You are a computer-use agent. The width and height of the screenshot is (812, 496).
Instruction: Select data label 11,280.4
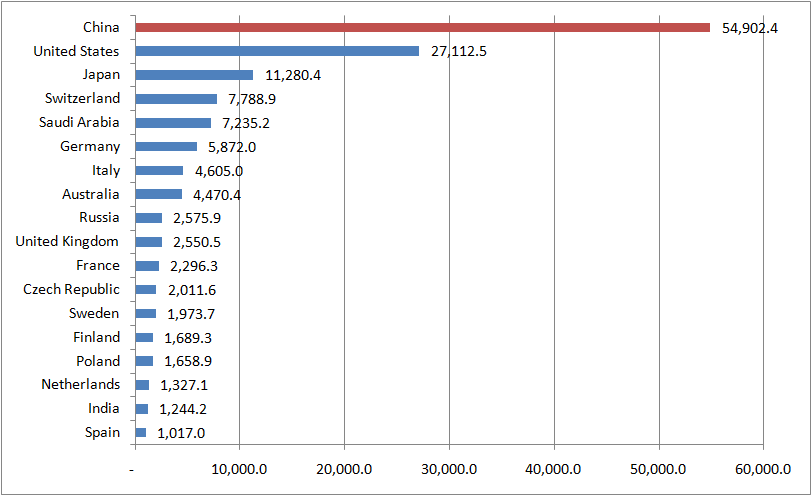[x=293, y=76]
